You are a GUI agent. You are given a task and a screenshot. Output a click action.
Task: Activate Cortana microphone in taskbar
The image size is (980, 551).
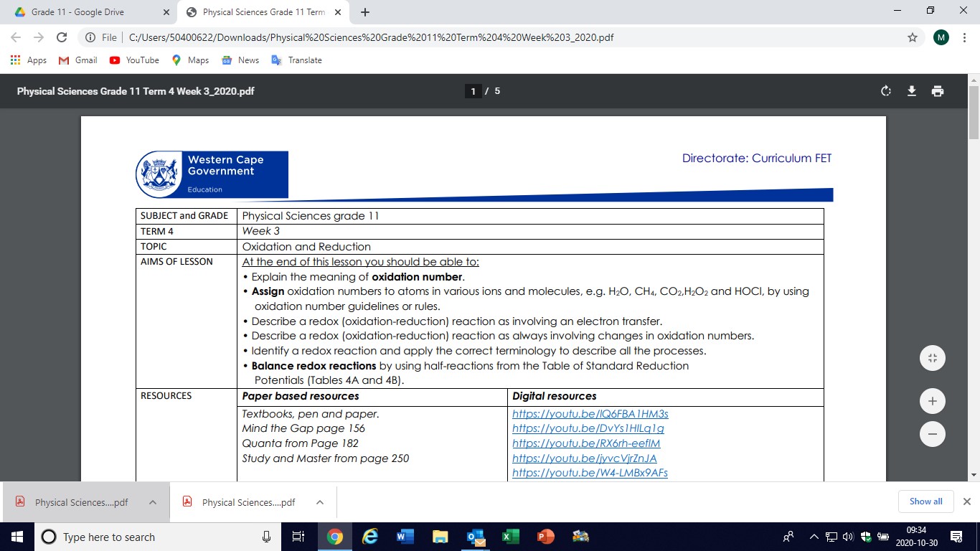click(x=266, y=537)
